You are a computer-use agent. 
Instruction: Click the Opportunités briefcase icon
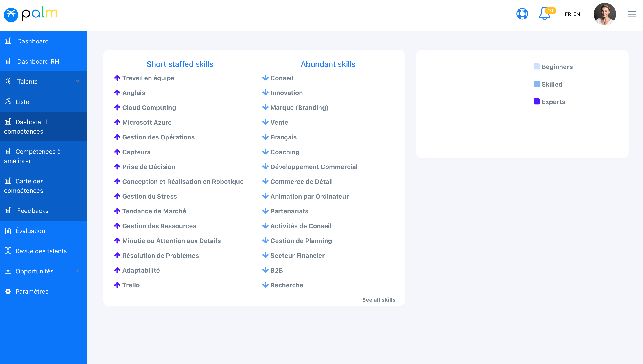8,271
